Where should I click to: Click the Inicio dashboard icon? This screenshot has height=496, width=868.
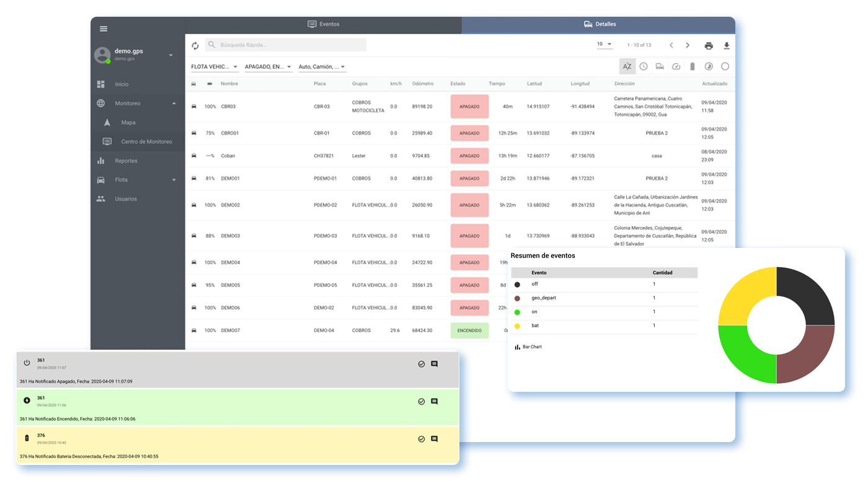tap(101, 84)
